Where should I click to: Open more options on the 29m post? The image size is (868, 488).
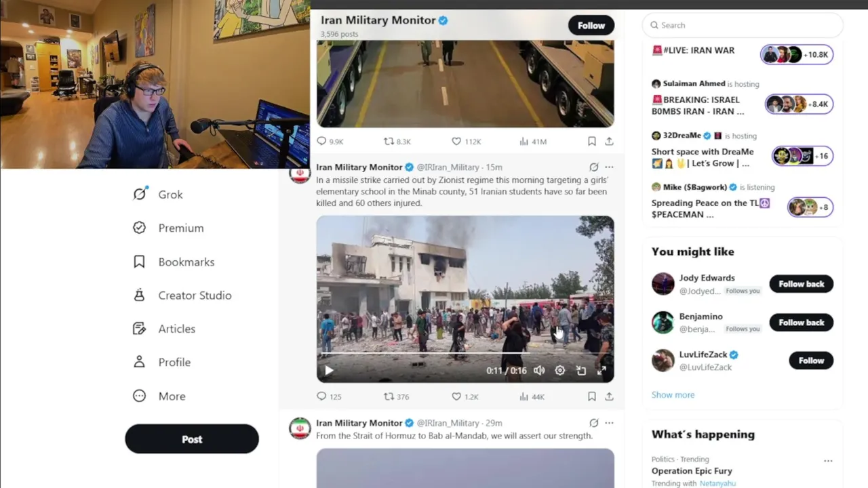click(x=609, y=423)
